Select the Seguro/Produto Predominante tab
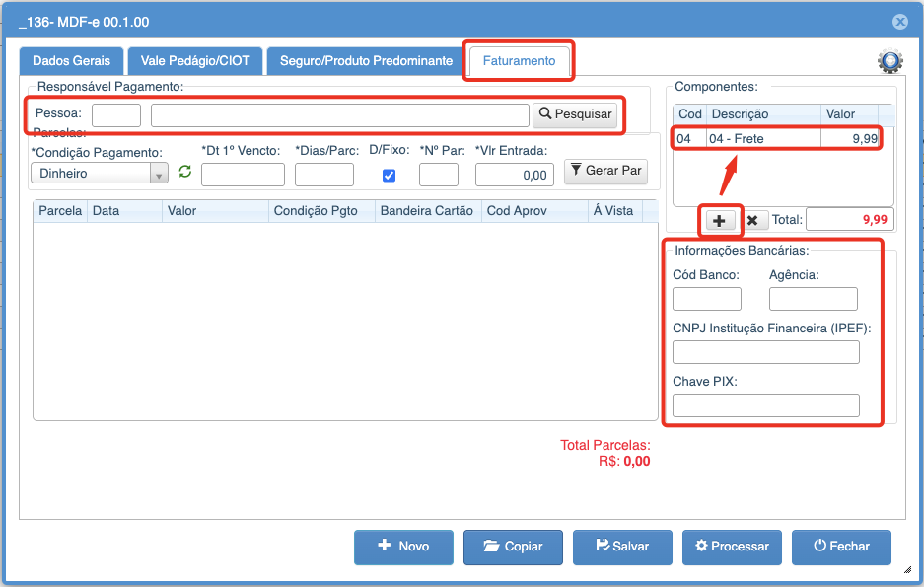 pos(366,61)
